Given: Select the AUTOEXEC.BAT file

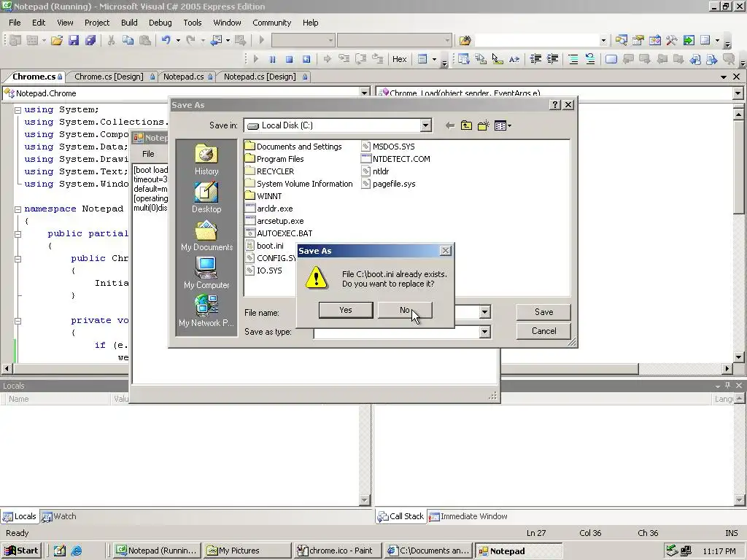Looking at the screenshot, I should [279, 233].
